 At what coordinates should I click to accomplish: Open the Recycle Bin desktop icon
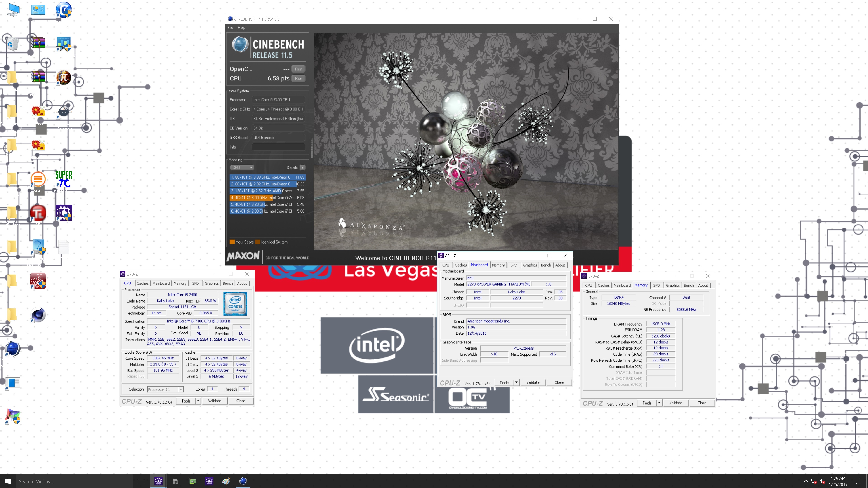tap(13, 44)
